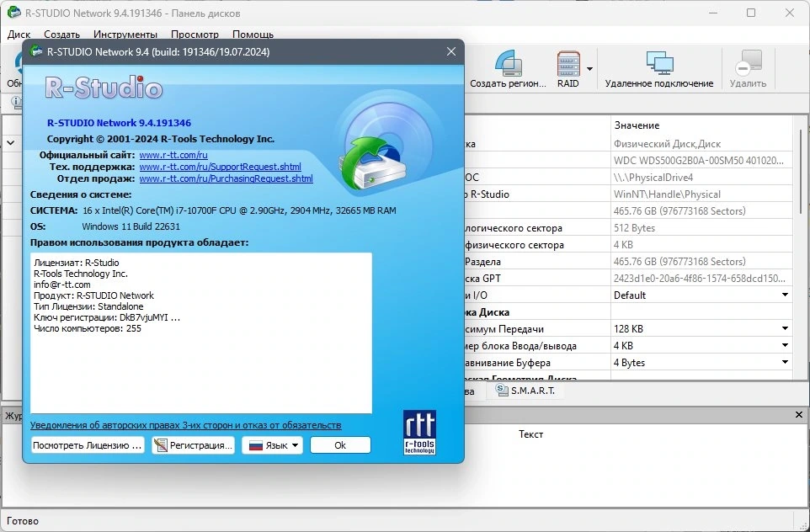This screenshot has height=532, width=810.
Task: Click the Регистрация button
Action: tap(193, 445)
